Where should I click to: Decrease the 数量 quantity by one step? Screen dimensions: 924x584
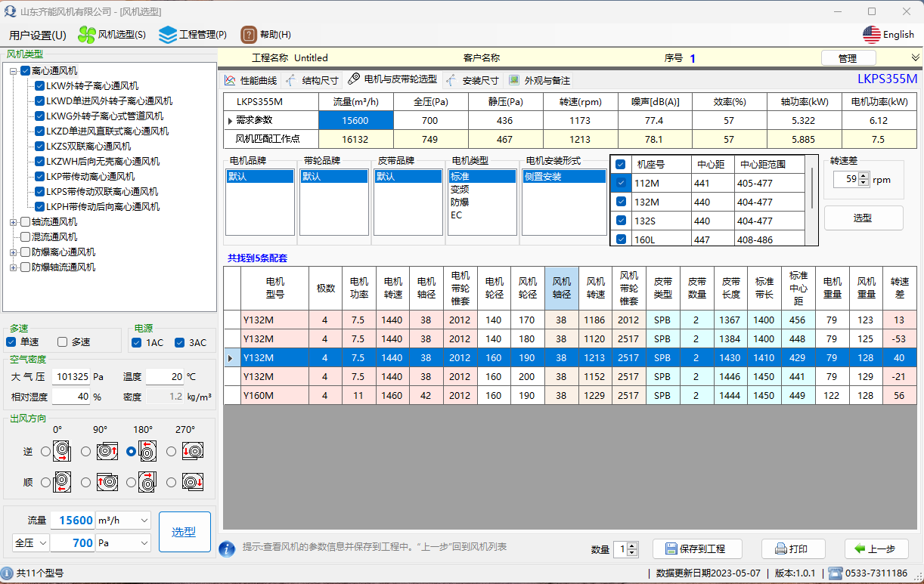coord(633,553)
